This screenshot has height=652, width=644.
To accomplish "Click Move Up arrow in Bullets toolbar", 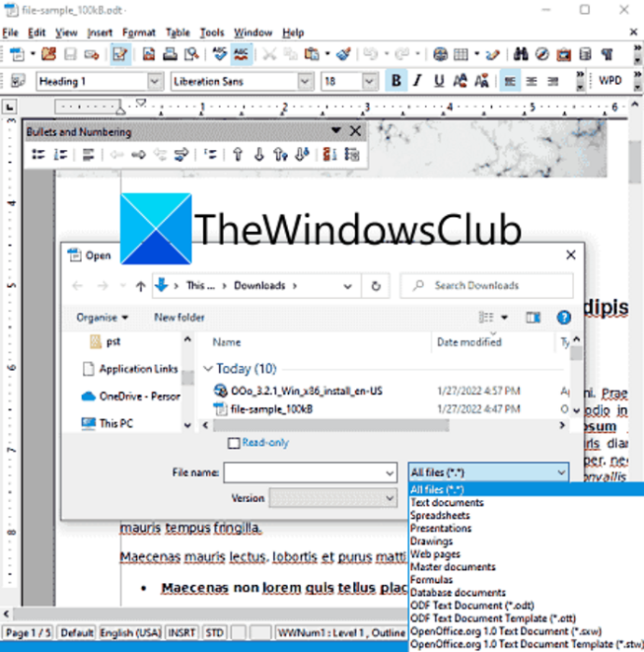I will [x=238, y=155].
